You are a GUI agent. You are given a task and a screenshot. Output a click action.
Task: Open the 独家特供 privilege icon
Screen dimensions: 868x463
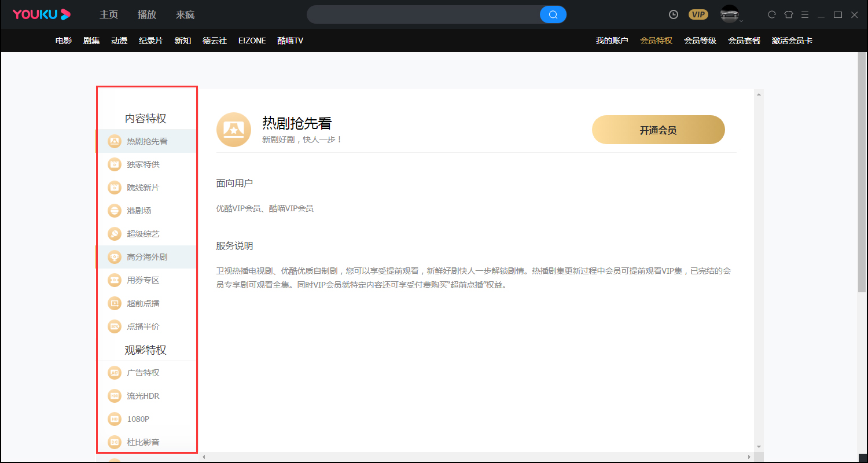coord(114,164)
